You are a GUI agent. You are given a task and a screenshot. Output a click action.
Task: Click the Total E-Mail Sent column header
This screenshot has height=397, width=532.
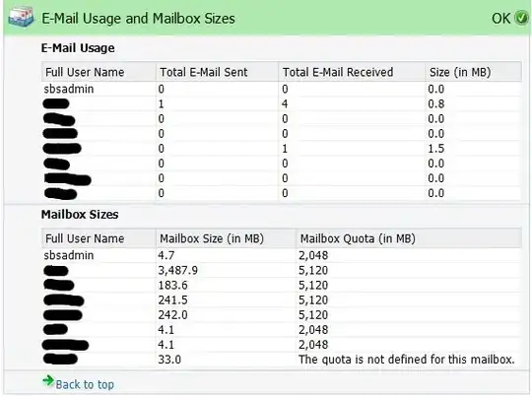pyautogui.click(x=204, y=72)
